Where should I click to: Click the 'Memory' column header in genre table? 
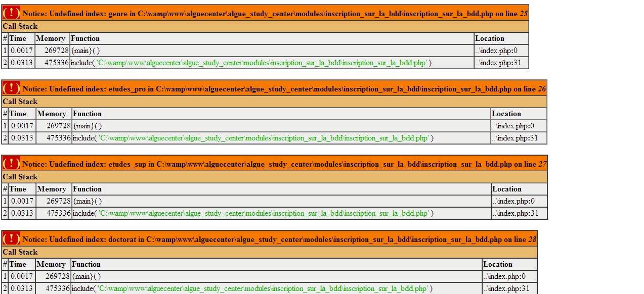pos(51,38)
